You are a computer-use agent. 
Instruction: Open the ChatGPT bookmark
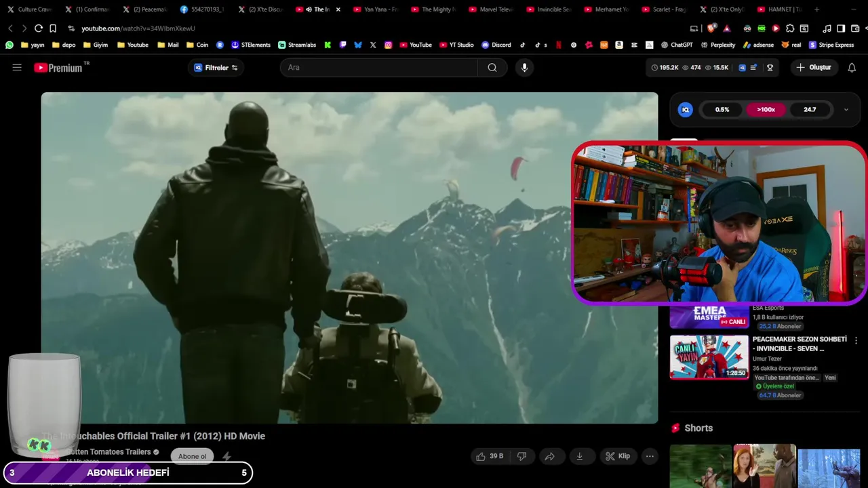(677, 45)
